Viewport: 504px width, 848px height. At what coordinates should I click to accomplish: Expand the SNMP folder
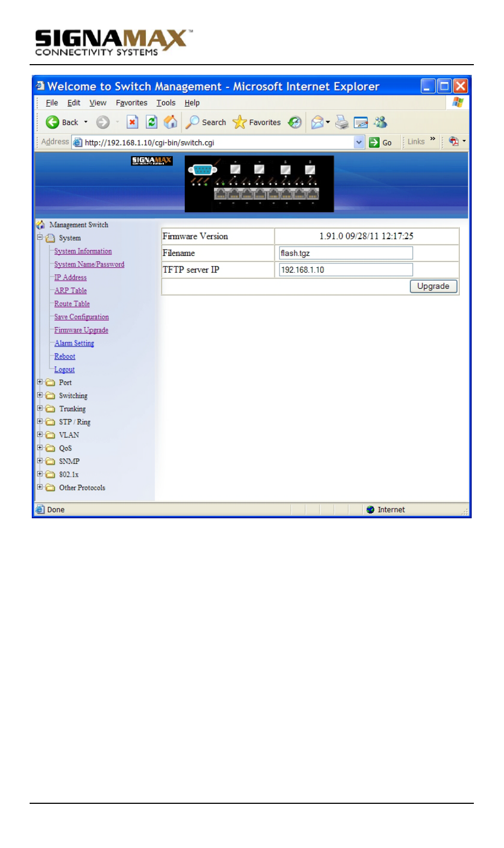(40, 461)
